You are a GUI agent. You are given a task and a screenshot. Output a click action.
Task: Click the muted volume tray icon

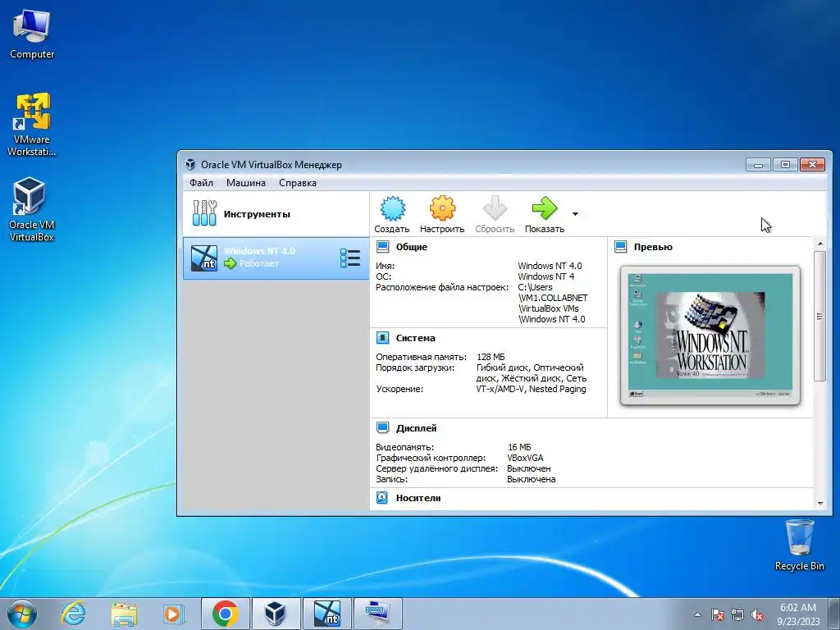coord(757,614)
